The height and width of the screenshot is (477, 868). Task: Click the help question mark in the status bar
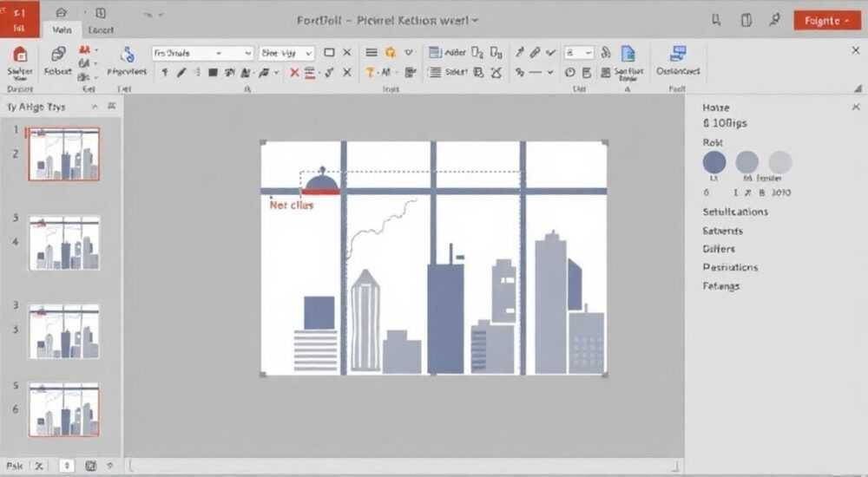[110, 466]
